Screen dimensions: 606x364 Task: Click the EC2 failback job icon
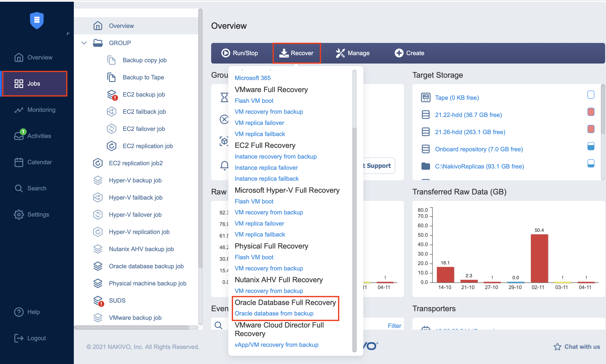111,112
